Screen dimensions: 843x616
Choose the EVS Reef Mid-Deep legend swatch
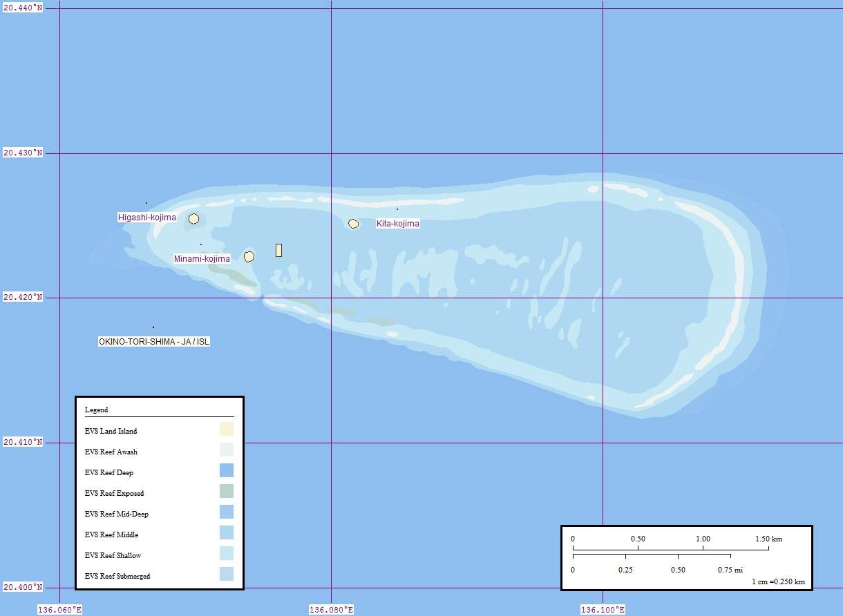tap(227, 512)
